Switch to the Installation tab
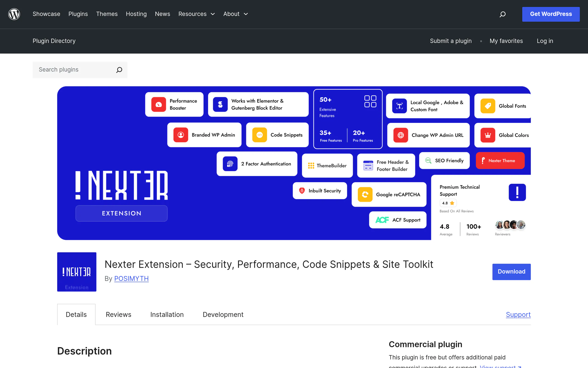588x368 pixels. 167,314
